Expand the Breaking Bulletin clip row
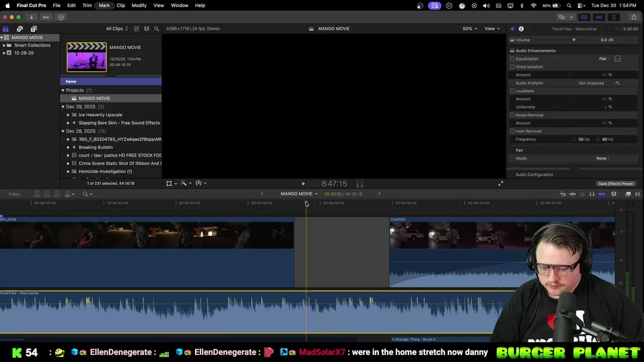644x362 pixels. coord(68,147)
